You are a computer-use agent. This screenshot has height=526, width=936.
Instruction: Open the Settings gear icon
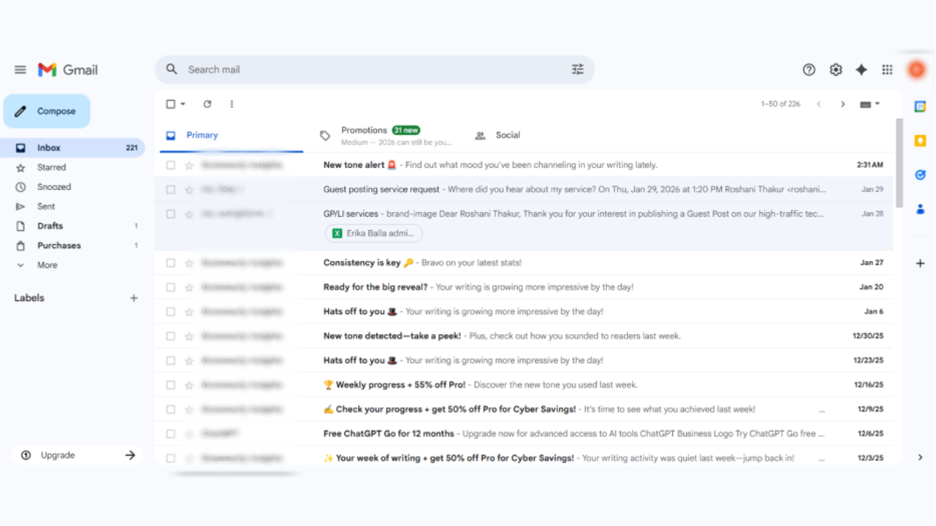point(836,70)
